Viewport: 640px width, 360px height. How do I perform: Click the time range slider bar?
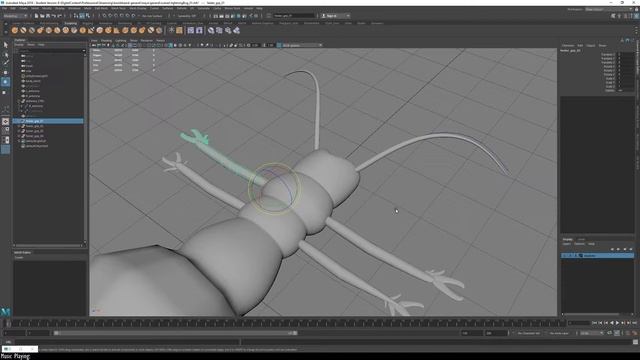pyautogui.click(x=176, y=333)
